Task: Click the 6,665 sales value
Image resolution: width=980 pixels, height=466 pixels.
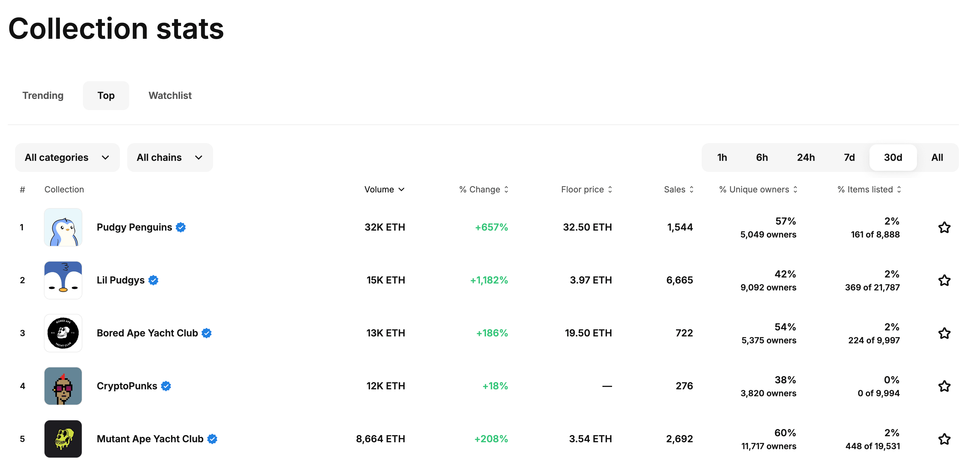Action: (679, 280)
